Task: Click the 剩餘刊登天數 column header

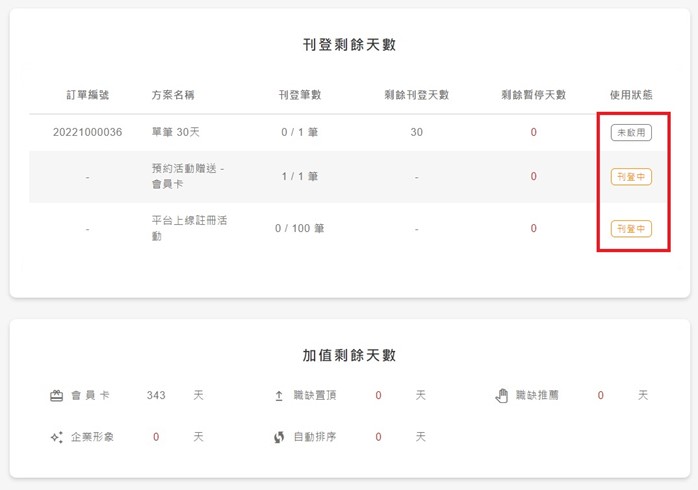Action: tap(417, 95)
